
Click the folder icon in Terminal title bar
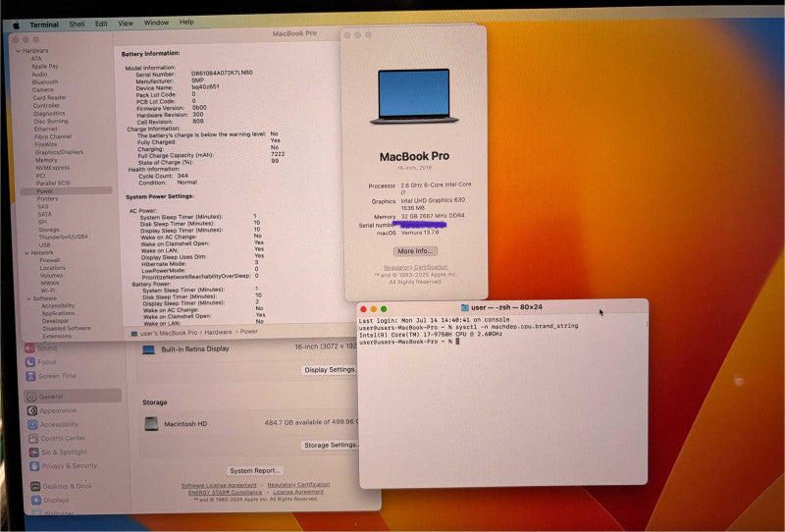tap(464, 307)
